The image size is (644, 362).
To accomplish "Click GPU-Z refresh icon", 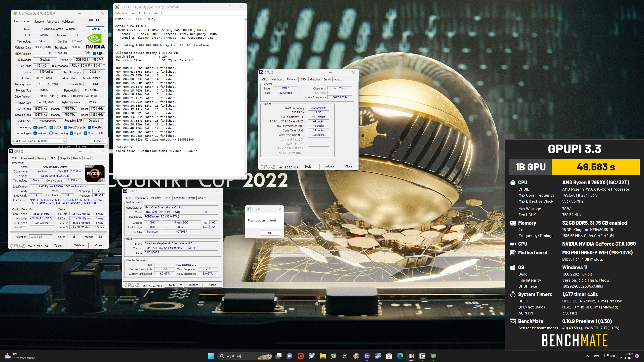I will point(98,20).
